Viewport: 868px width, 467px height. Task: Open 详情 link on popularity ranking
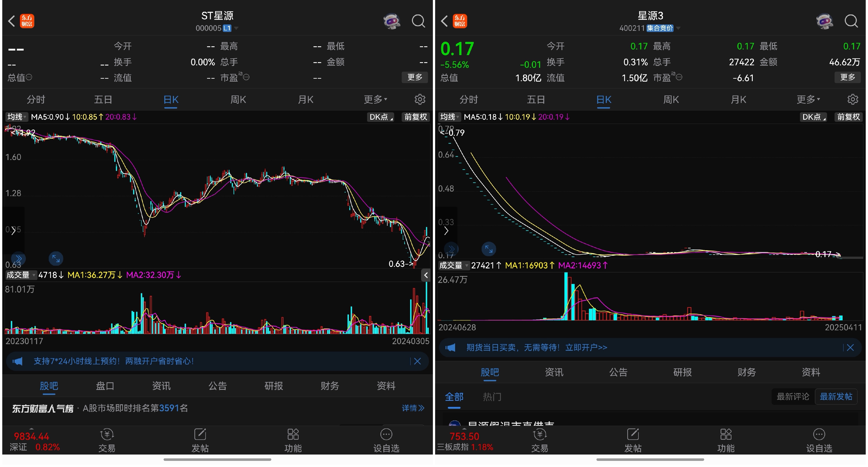tap(412, 408)
